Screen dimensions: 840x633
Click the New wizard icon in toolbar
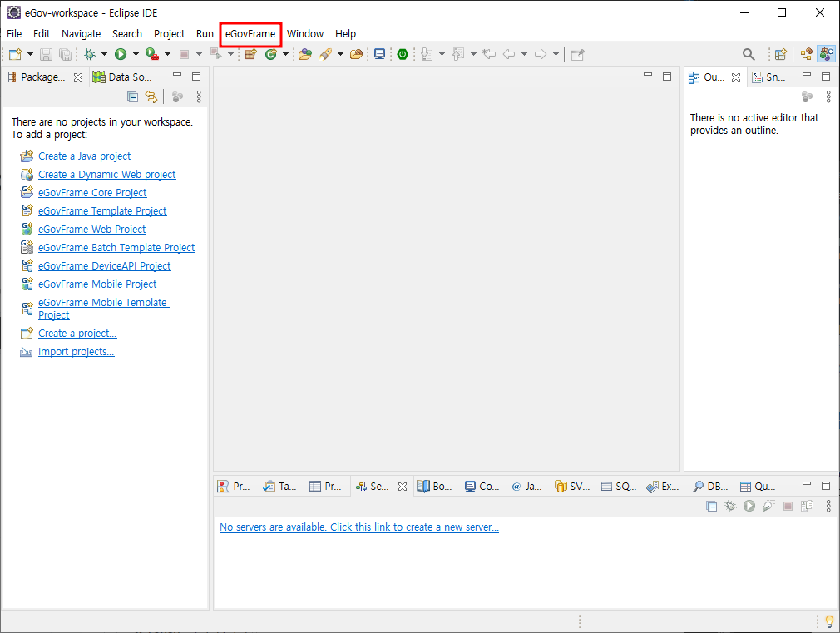point(16,54)
